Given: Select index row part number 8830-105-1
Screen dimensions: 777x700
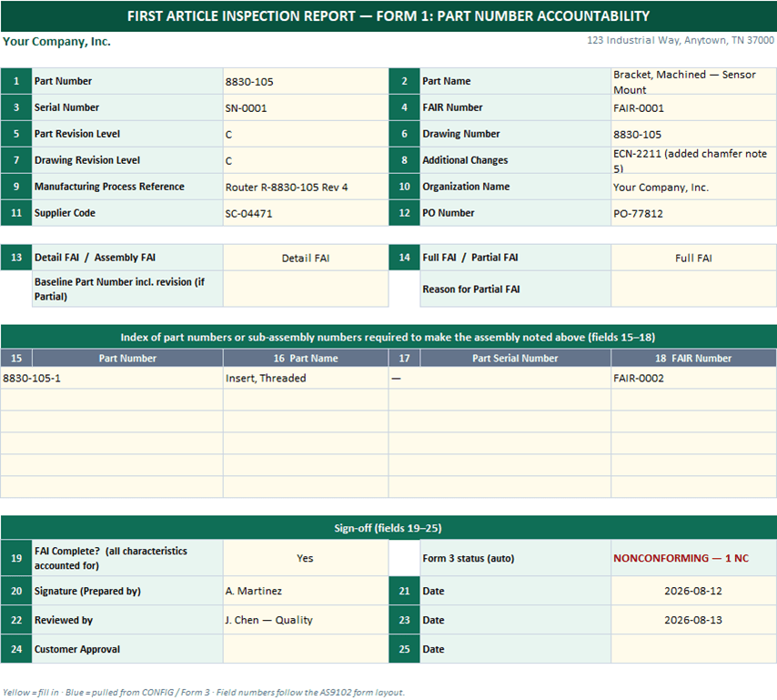Looking at the screenshot, I should coord(112,378).
